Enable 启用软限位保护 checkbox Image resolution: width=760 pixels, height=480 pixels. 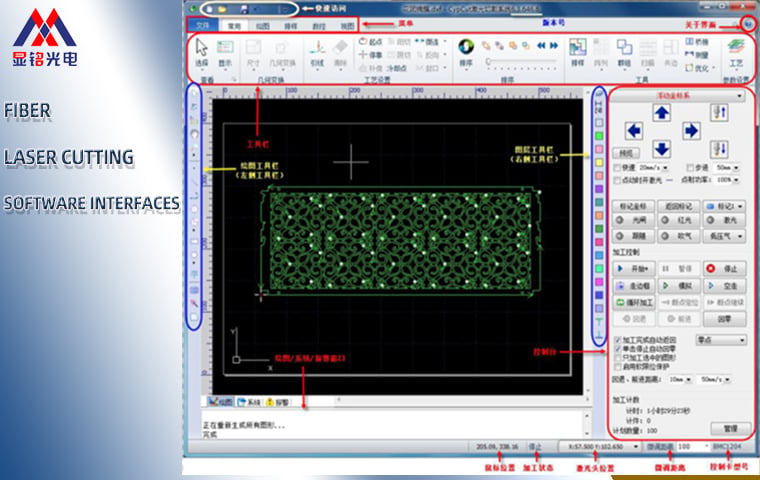pos(618,367)
